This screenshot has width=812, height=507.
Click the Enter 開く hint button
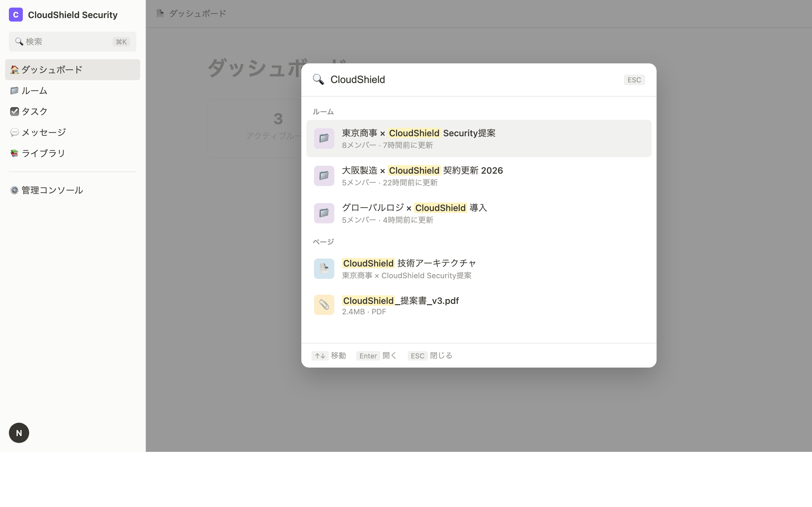[x=368, y=356]
